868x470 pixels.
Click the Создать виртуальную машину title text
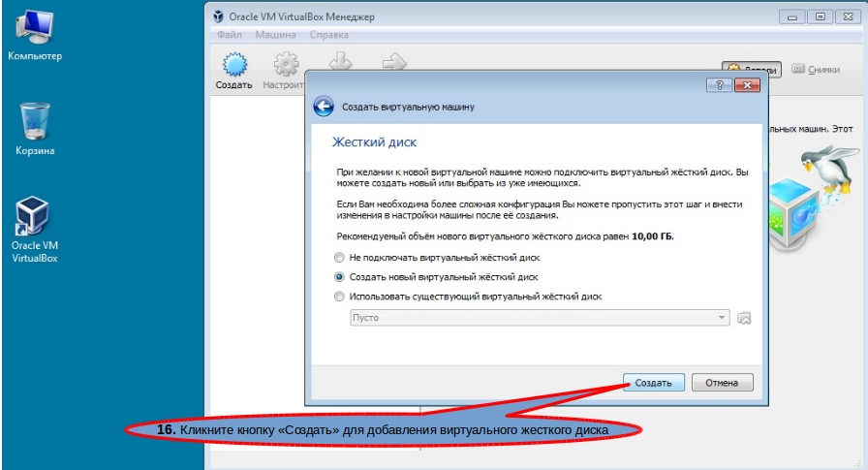408,107
